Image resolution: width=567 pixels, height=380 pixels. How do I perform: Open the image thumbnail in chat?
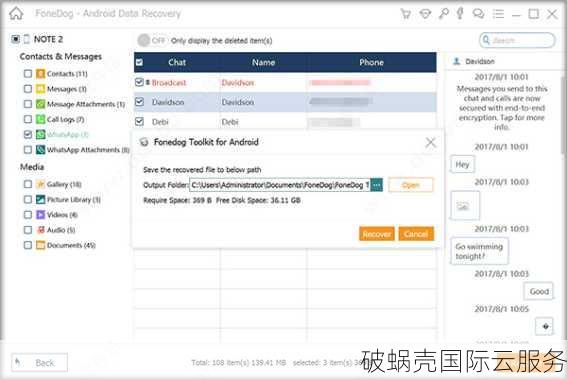pos(465,206)
